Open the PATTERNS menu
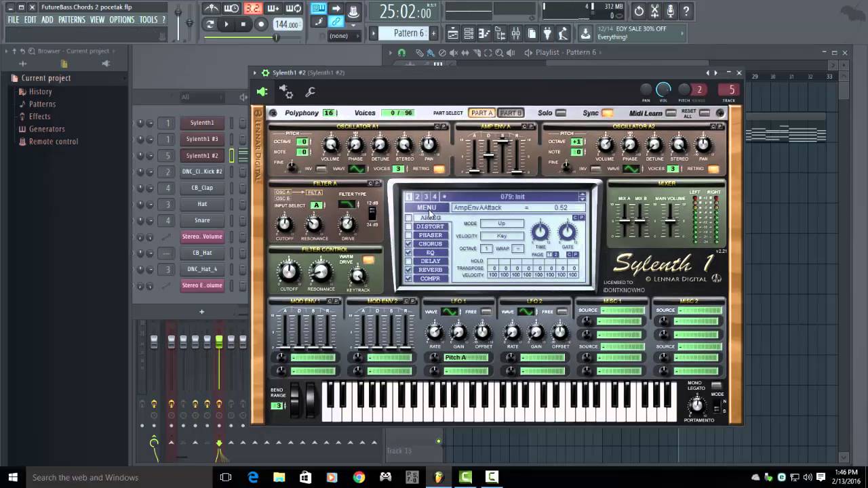 [72, 20]
